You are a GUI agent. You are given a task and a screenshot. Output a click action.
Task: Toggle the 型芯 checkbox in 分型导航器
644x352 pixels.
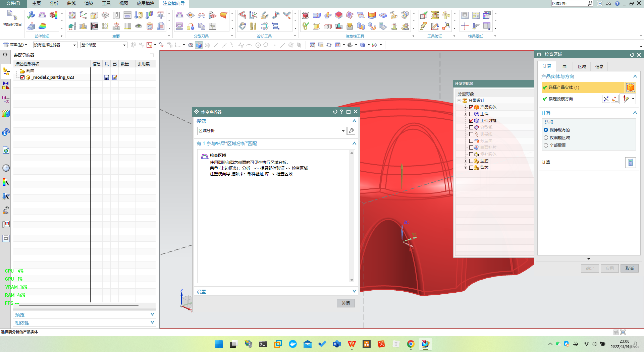point(471,168)
